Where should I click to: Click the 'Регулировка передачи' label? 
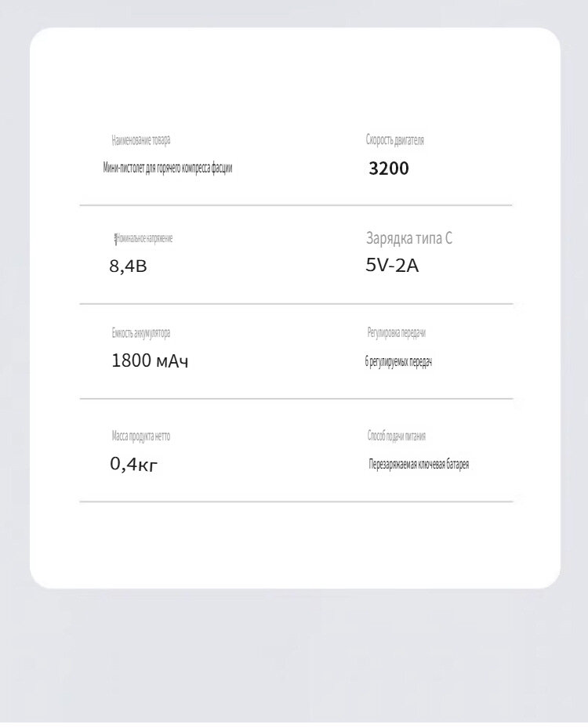(x=396, y=333)
